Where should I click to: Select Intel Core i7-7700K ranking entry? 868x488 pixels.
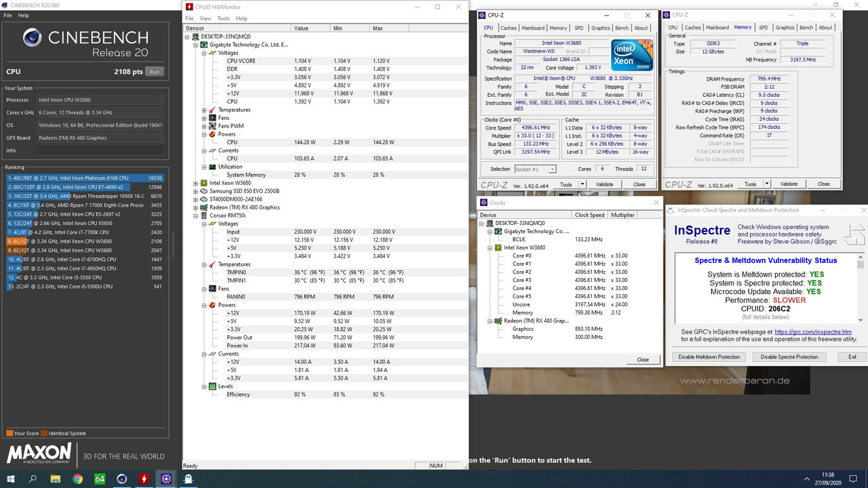click(x=85, y=232)
